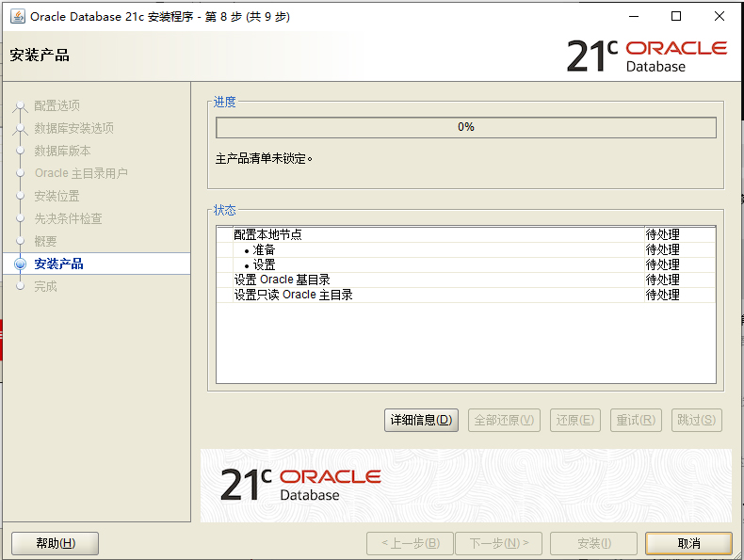Image resolution: width=744 pixels, height=560 pixels.
Task: Click the Java icon in title bar
Action: [x=18, y=16]
